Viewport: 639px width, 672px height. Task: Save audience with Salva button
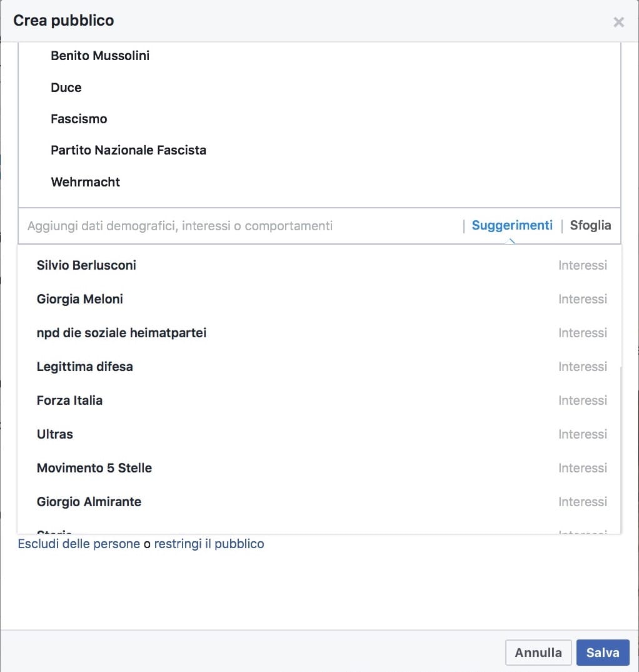(602, 653)
